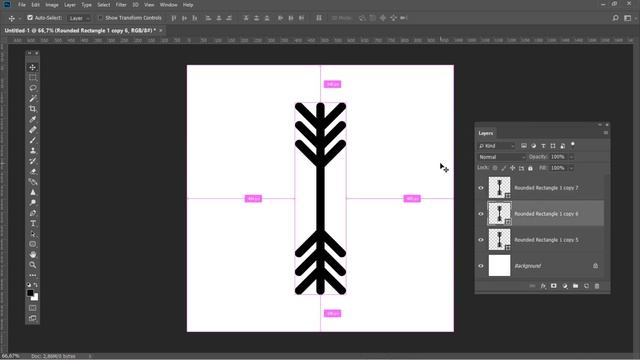Close the Untitled-1 document tab
Viewport: 640px width, 360px height.
tap(161, 31)
